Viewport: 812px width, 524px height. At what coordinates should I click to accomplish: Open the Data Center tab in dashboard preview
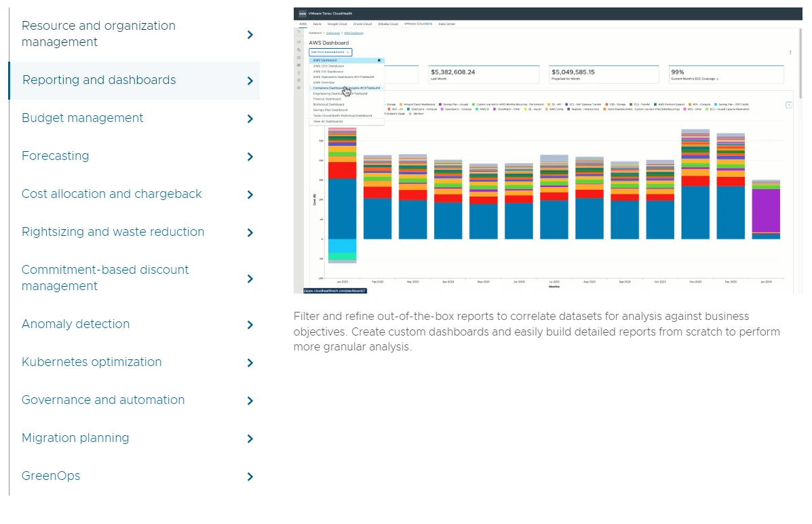click(x=447, y=24)
